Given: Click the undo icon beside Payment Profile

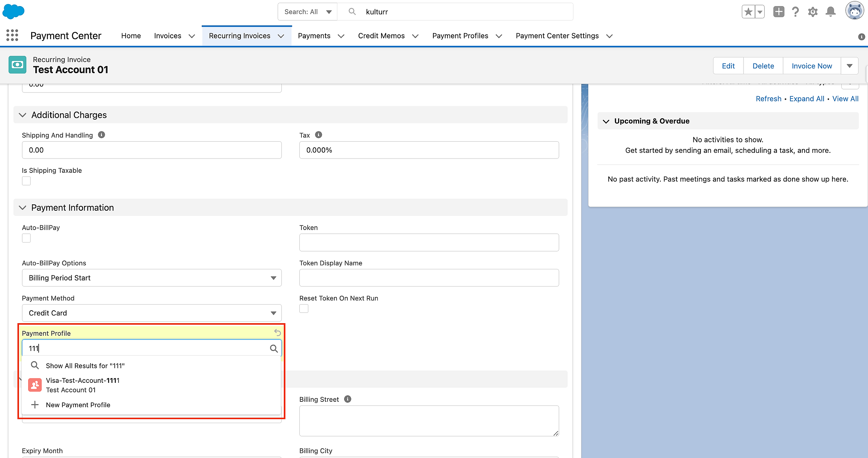Looking at the screenshot, I should (x=277, y=333).
